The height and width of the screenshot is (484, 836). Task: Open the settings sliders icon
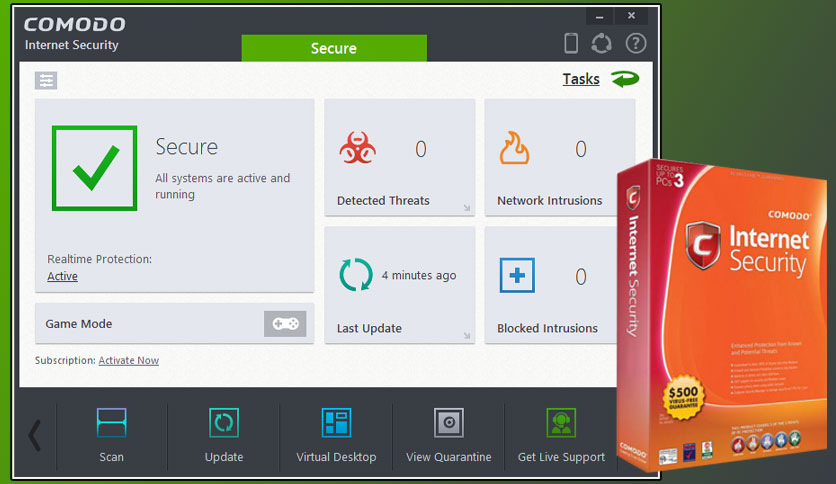46,80
